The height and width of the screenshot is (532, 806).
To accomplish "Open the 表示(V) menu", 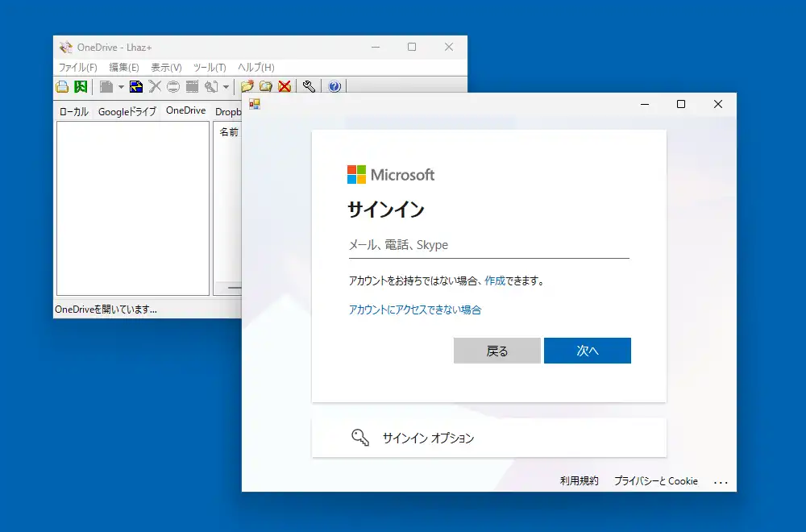I will [x=166, y=68].
